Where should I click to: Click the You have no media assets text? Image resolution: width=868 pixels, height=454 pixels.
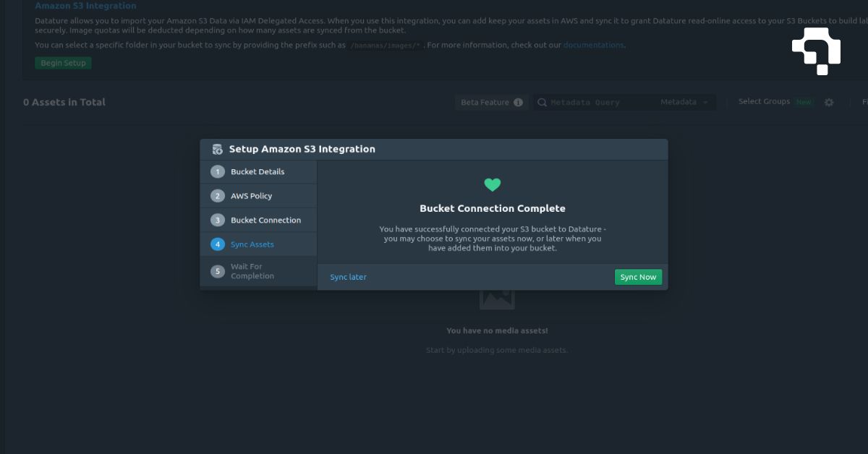click(x=497, y=330)
